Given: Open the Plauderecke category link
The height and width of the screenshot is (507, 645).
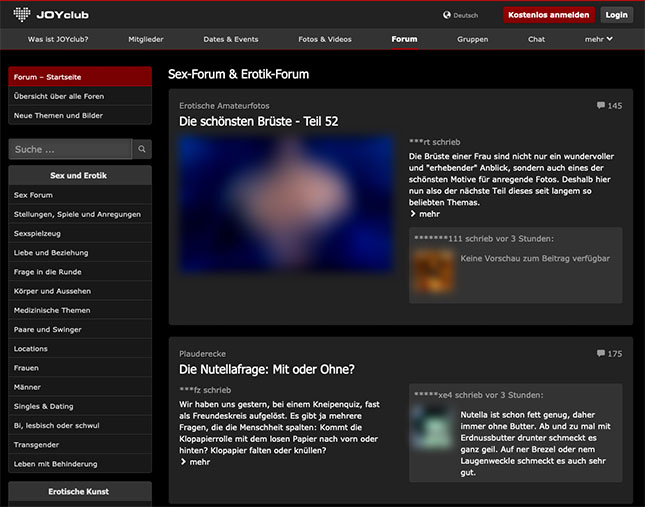Looking at the screenshot, I should 202,354.
